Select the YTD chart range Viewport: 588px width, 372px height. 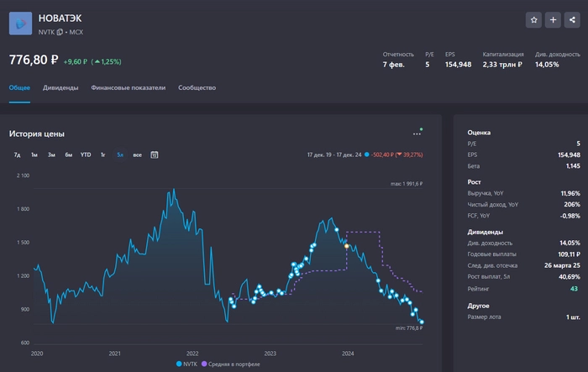pyautogui.click(x=86, y=155)
